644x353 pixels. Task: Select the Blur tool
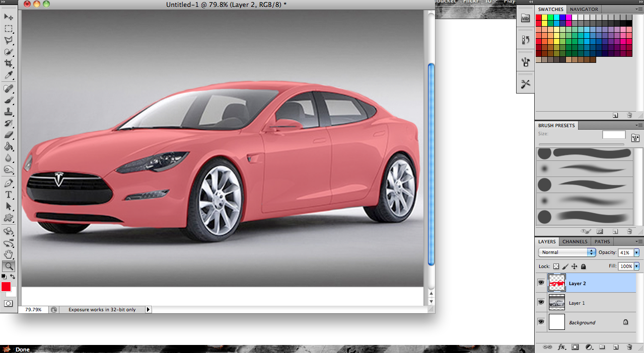click(x=9, y=158)
